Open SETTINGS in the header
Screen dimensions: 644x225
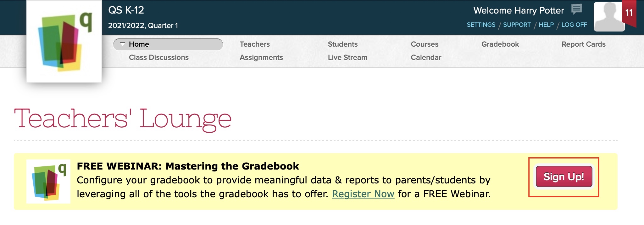coord(481,25)
